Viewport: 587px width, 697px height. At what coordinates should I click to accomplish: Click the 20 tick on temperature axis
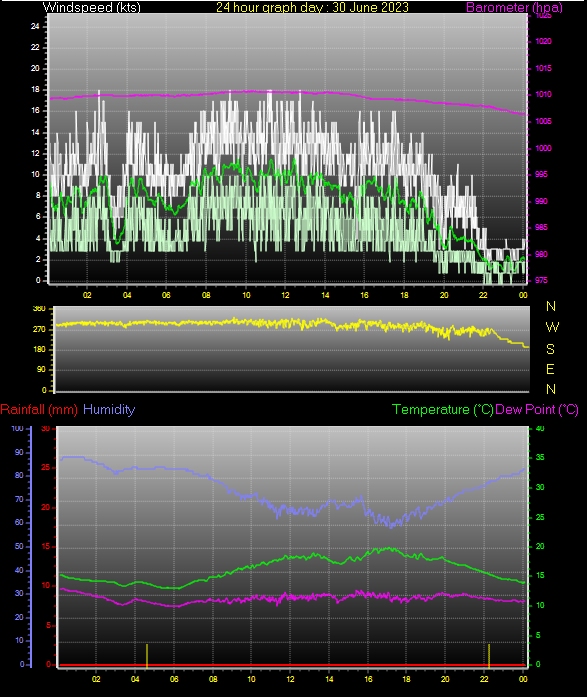540,546
